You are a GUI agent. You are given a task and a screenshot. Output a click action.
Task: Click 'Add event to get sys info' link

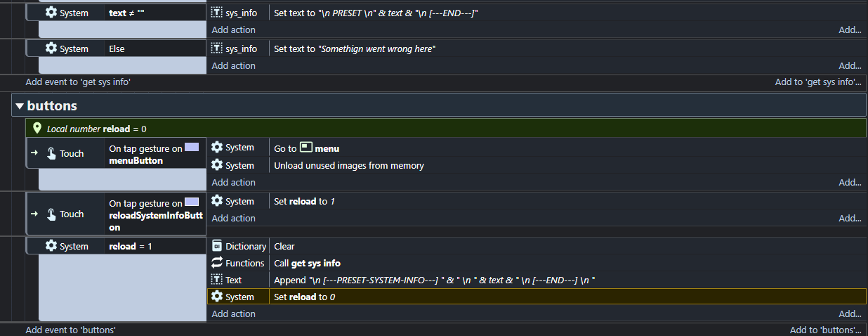click(x=79, y=82)
